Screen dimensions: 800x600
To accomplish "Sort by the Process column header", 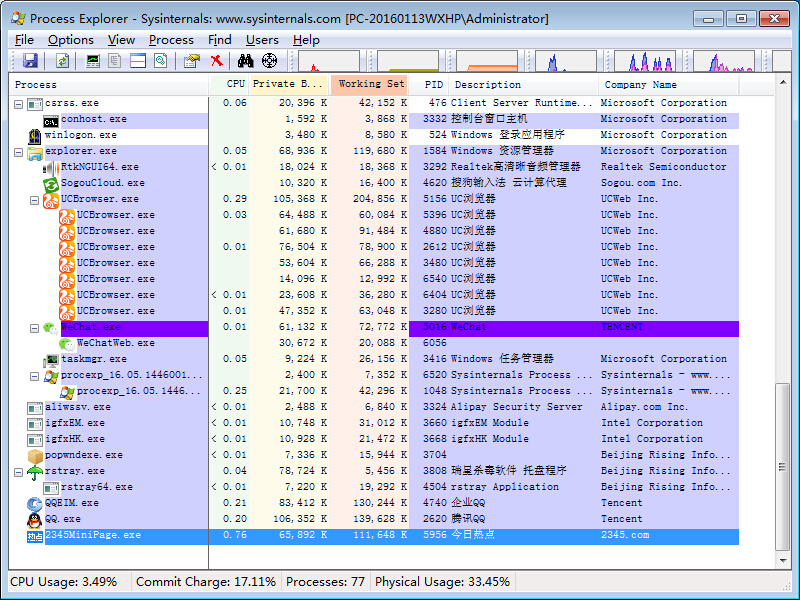I will pos(109,85).
